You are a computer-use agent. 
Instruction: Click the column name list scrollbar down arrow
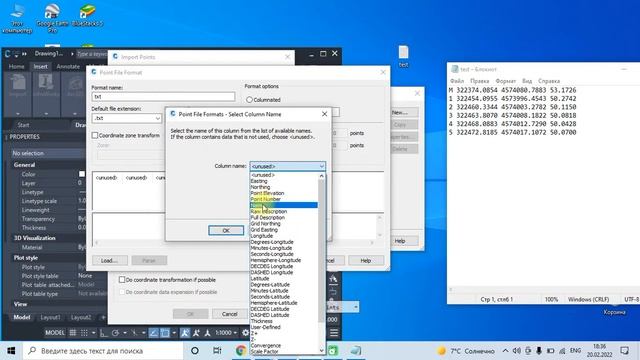point(321,350)
